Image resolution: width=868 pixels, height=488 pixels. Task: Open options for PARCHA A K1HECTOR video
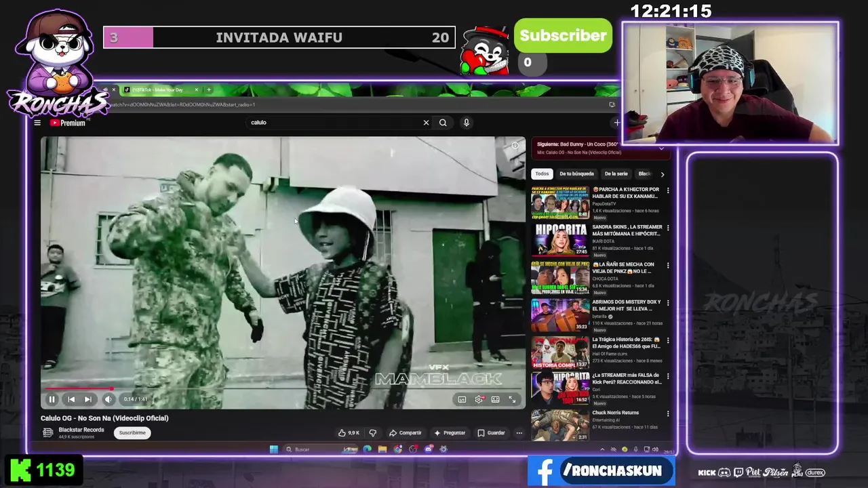click(x=668, y=190)
